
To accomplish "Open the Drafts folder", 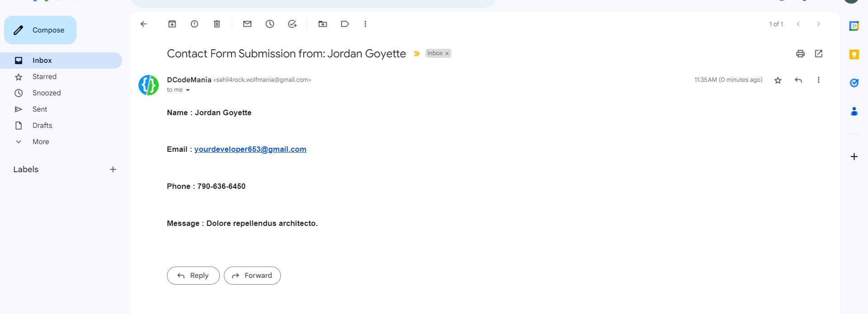I will pyautogui.click(x=42, y=126).
